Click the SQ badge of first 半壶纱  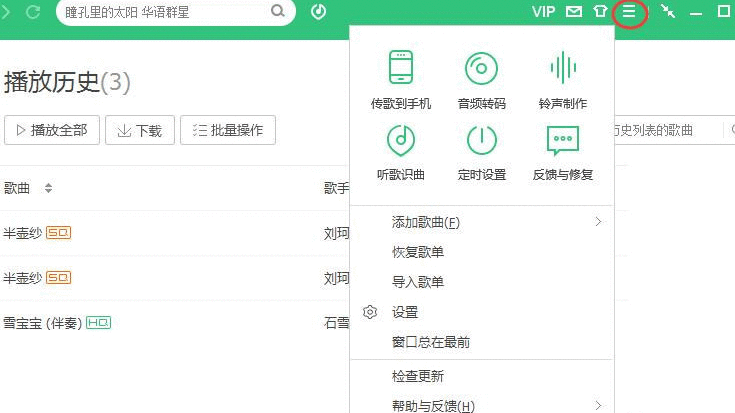point(59,233)
